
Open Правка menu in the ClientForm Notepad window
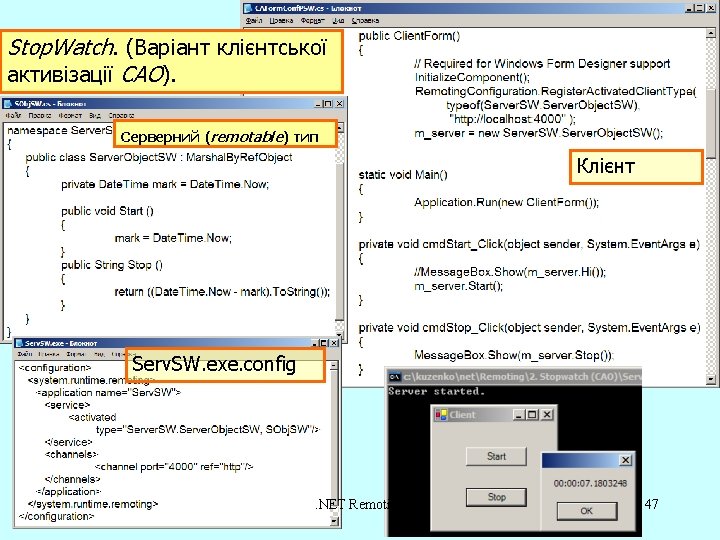[281, 21]
